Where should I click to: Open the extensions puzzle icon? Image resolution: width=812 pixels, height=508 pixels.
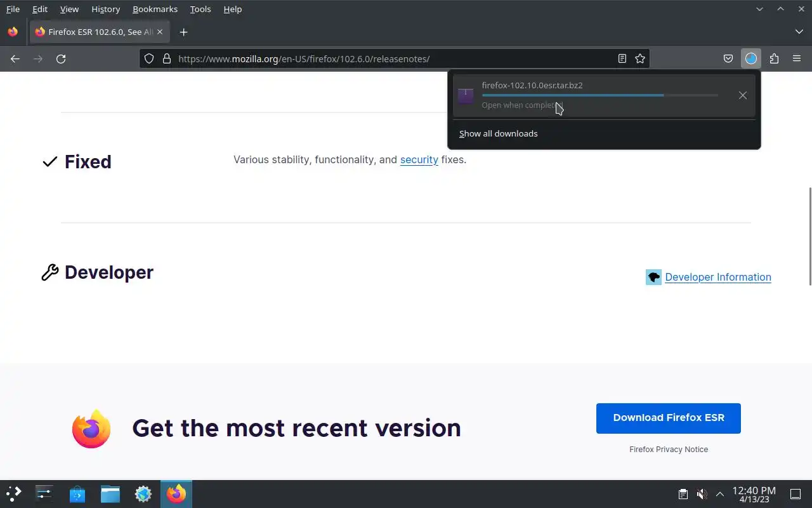774,58
